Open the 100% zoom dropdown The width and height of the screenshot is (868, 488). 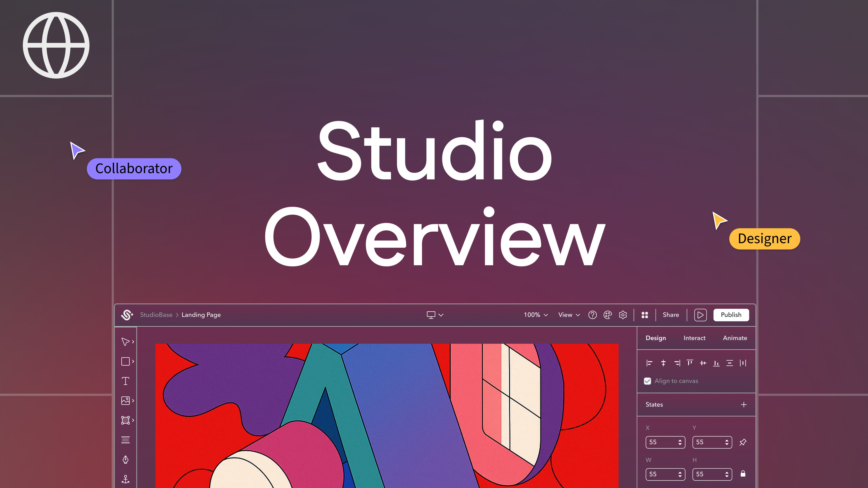(x=536, y=315)
